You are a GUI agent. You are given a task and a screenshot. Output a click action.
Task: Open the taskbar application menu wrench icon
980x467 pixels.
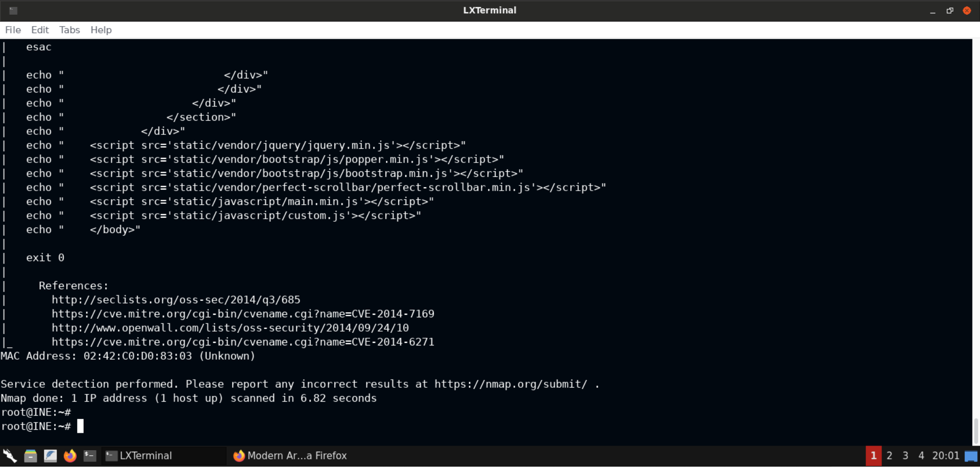(x=10, y=456)
